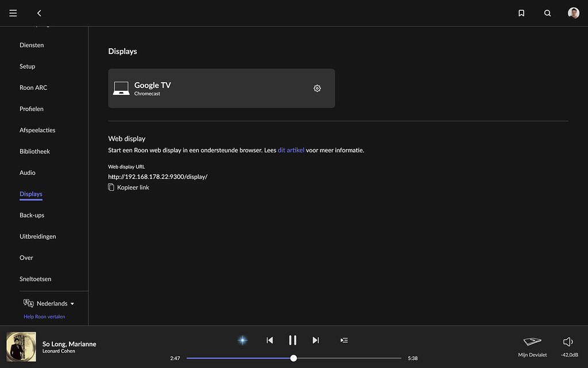
Task: Open volume control speaker icon
Action: pos(568,342)
